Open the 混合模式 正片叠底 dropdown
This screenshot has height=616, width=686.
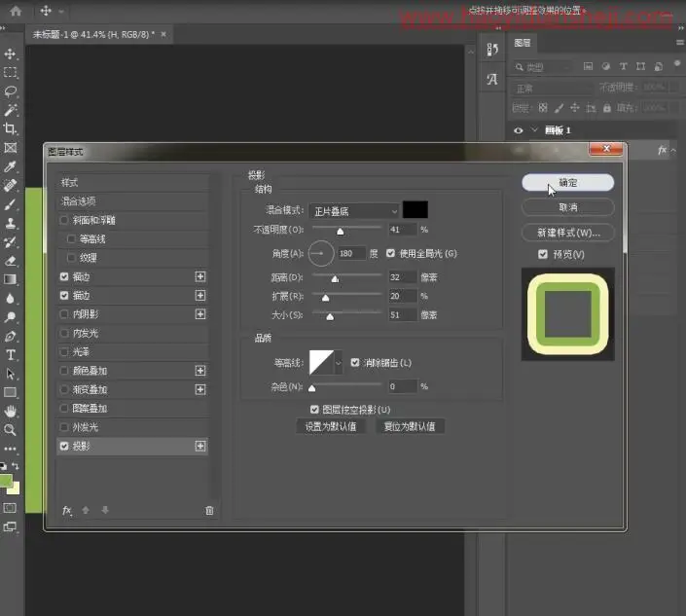(x=354, y=211)
